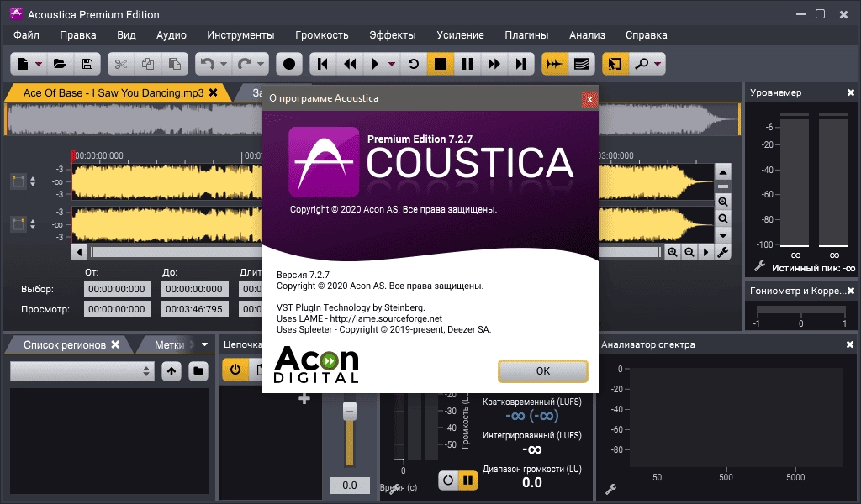
Task: Close the About Acoustica dialog with red X
Action: point(589,99)
